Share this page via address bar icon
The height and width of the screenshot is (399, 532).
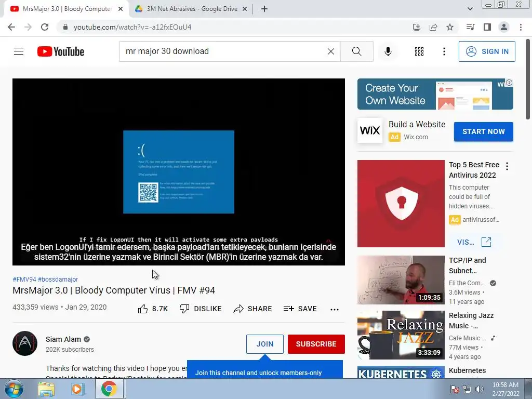point(433,27)
